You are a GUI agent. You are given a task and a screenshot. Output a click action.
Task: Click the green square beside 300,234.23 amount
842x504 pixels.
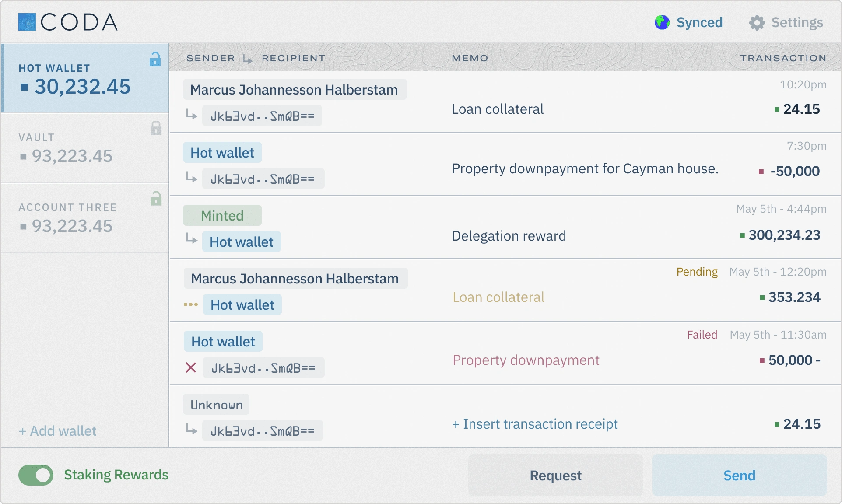click(742, 236)
